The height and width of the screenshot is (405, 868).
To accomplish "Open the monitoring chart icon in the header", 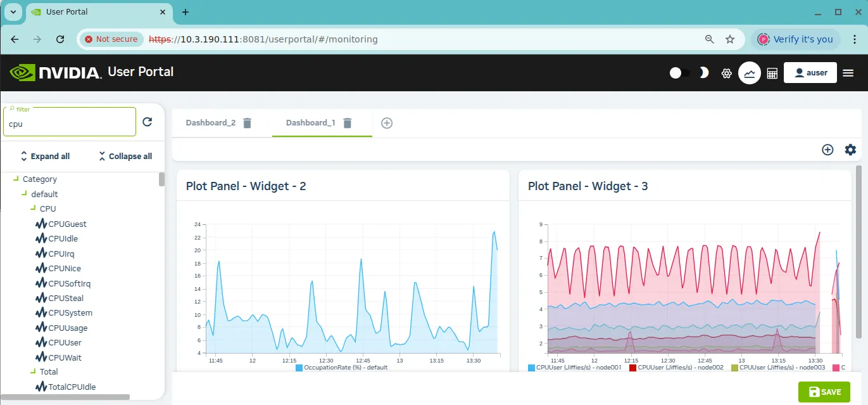I will coord(750,73).
